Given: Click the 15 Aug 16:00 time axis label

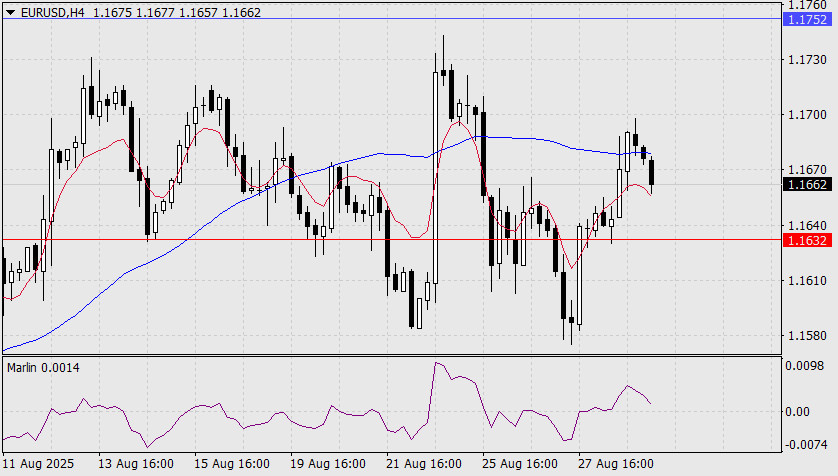Looking at the screenshot, I should click(x=231, y=463).
